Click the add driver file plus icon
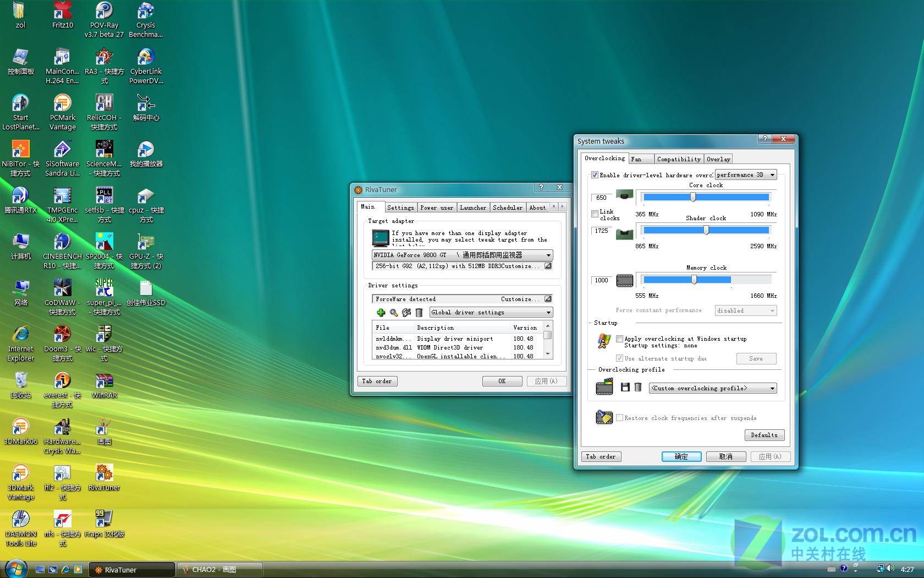This screenshot has height=578, width=924. pyautogui.click(x=381, y=313)
